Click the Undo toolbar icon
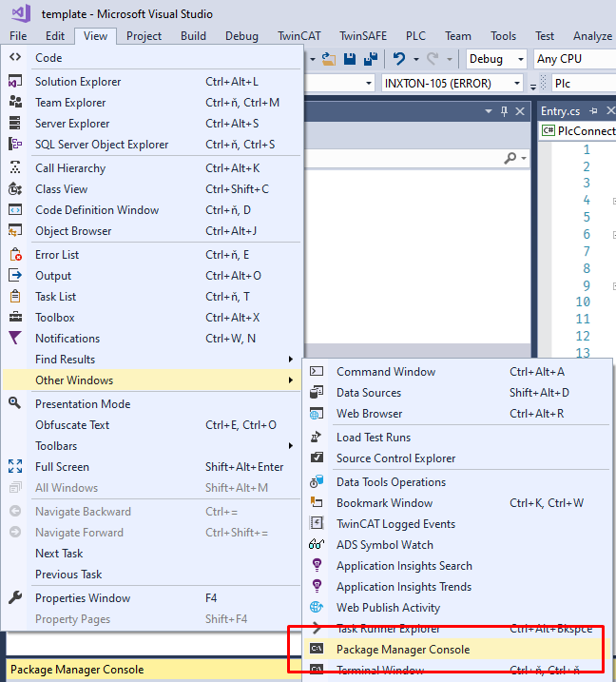 pos(399,59)
